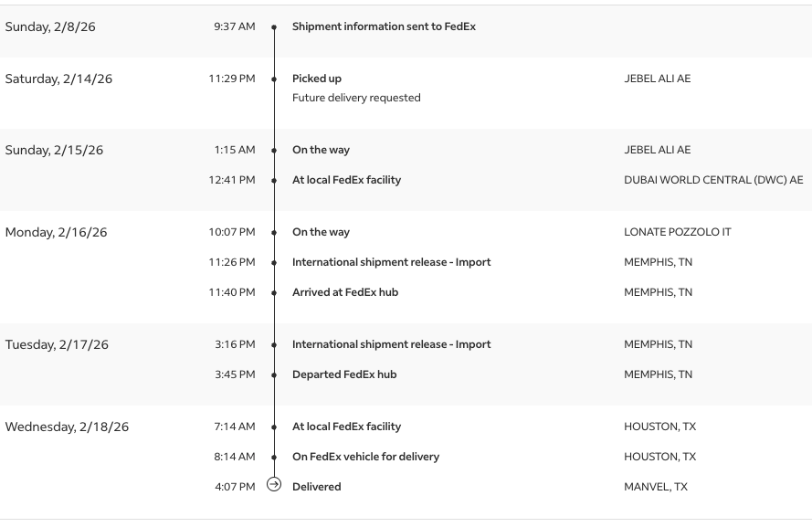The height and width of the screenshot is (527, 812).
Task: Click the 4:07 PM delivery time
Action: click(235, 487)
